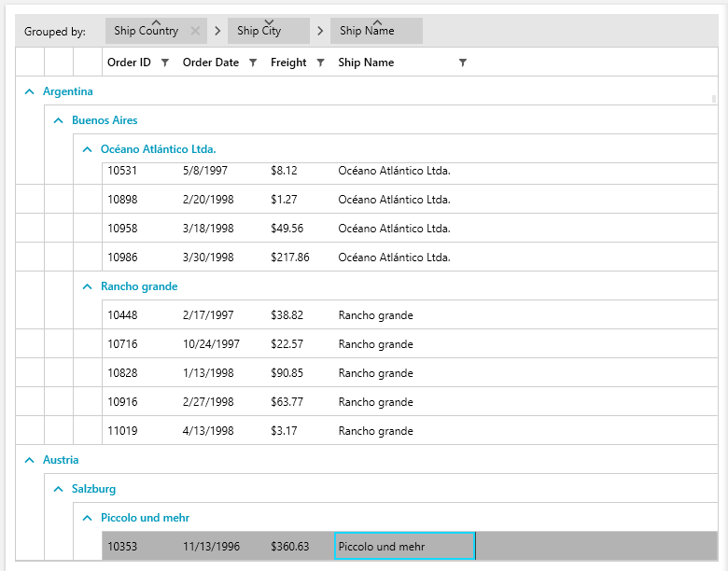Select order ID cell 10916
728x571 pixels.
(122, 402)
